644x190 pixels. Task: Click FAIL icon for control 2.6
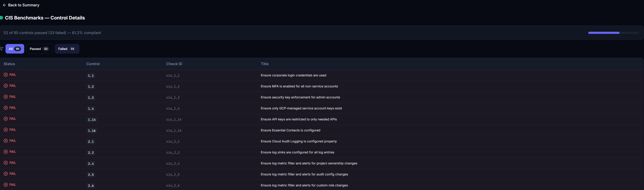point(6,185)
